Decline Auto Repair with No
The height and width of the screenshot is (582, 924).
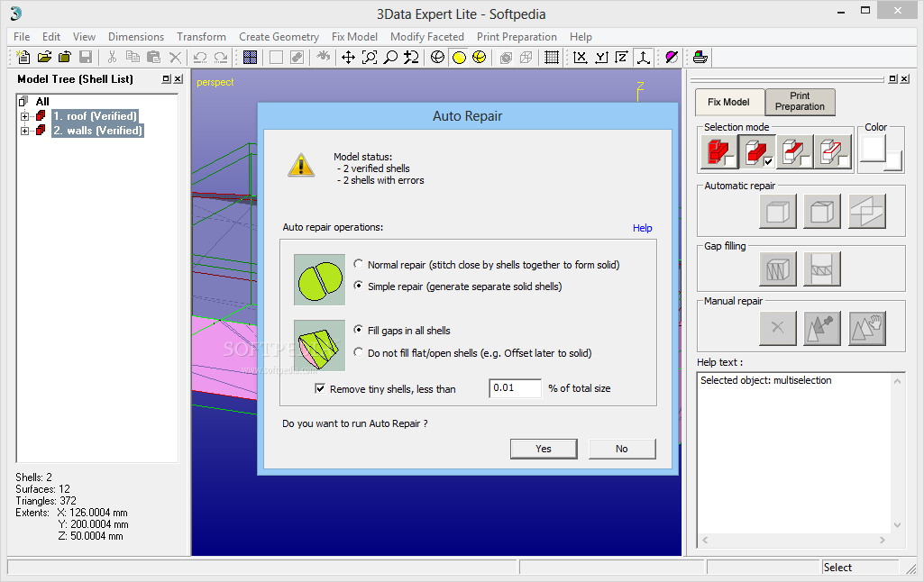coord(622,449)
